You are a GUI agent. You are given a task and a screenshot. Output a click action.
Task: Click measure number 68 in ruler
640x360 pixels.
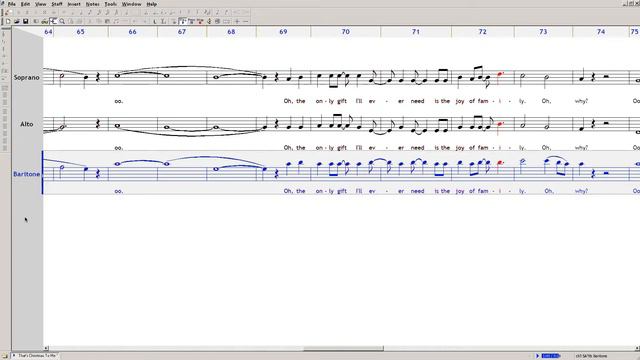[231, 31]
